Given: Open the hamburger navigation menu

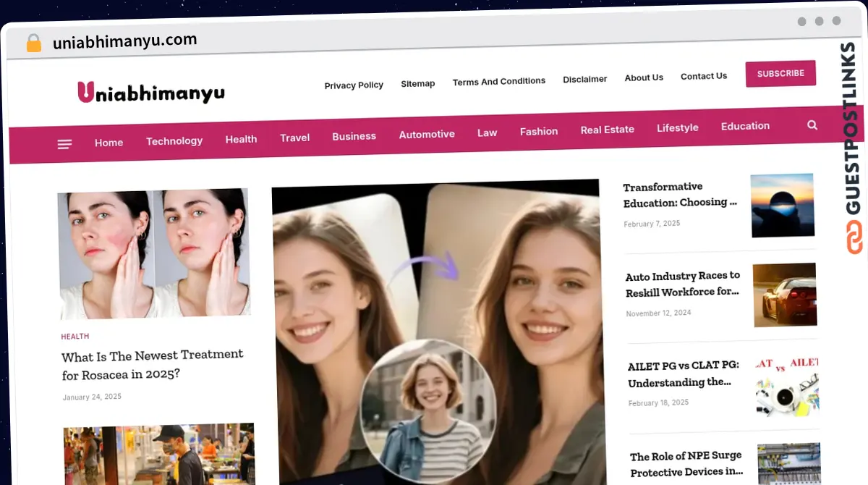Looking at the screenshot, I should (64, 143).
